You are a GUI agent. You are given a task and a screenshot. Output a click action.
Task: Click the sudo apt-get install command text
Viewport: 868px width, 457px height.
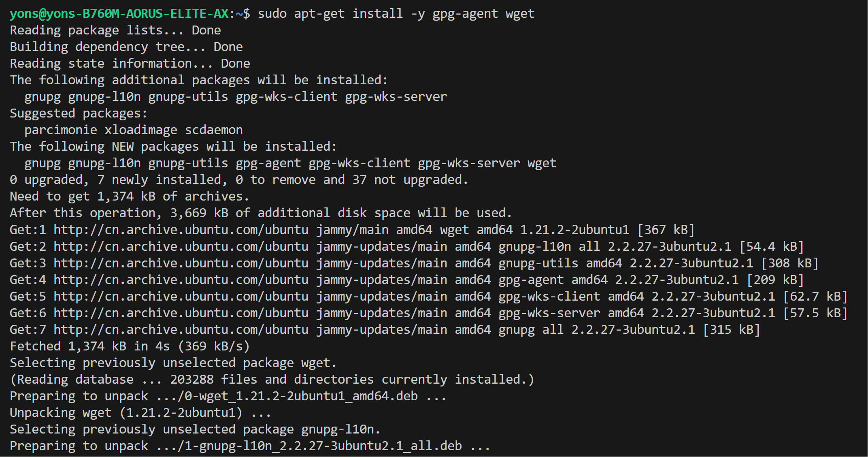[x=396, y=14]
